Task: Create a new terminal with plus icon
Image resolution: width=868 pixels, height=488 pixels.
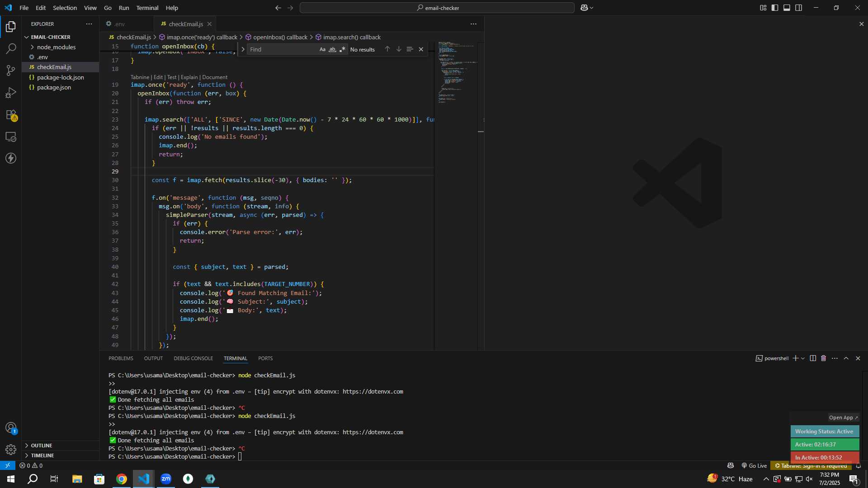Action: (x=795, y=358)
